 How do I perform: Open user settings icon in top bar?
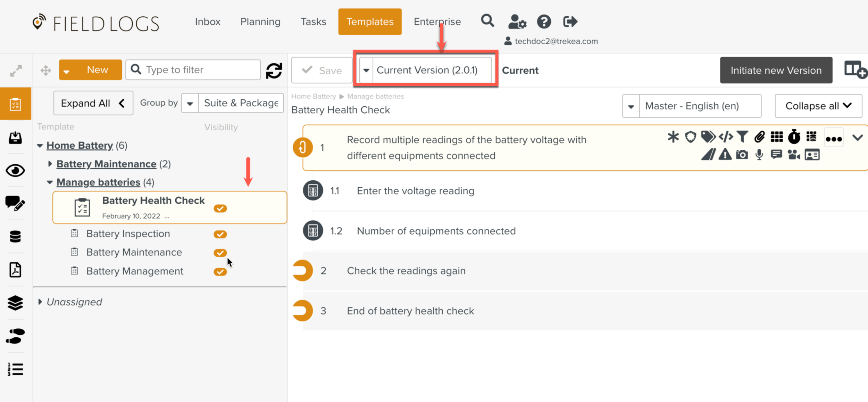pyautogui.click(x=517, y=22)
